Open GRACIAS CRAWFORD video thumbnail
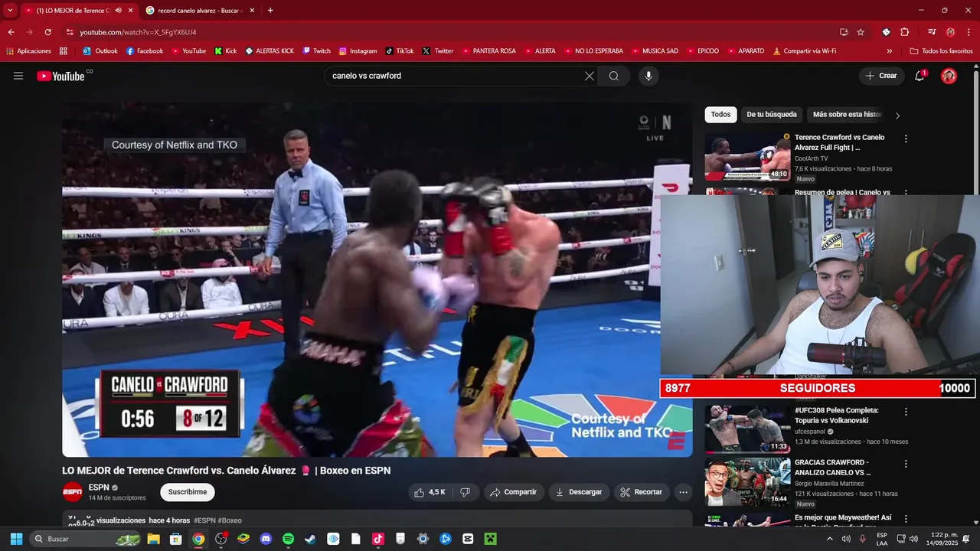 pyautogui.click(x=747, y=481)
